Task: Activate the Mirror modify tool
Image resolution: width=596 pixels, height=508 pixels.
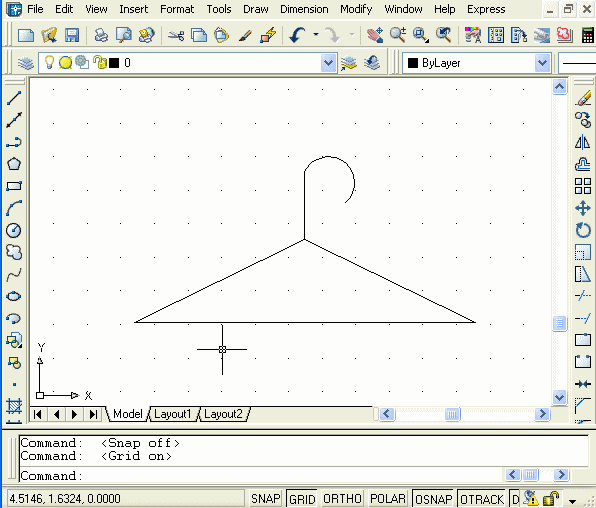Action: click(583, 142)
